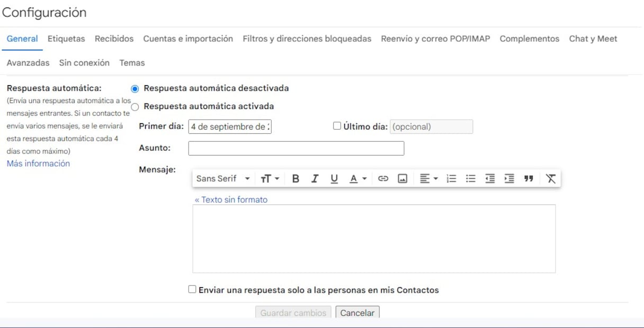644x328 pixels.
Task: Apply bold formatting in message toolbar
Action: click(x=296, y=179)
